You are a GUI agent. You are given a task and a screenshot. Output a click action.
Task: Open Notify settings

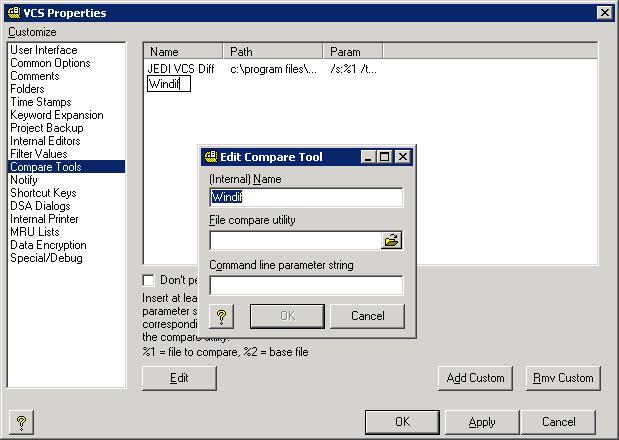66,180
